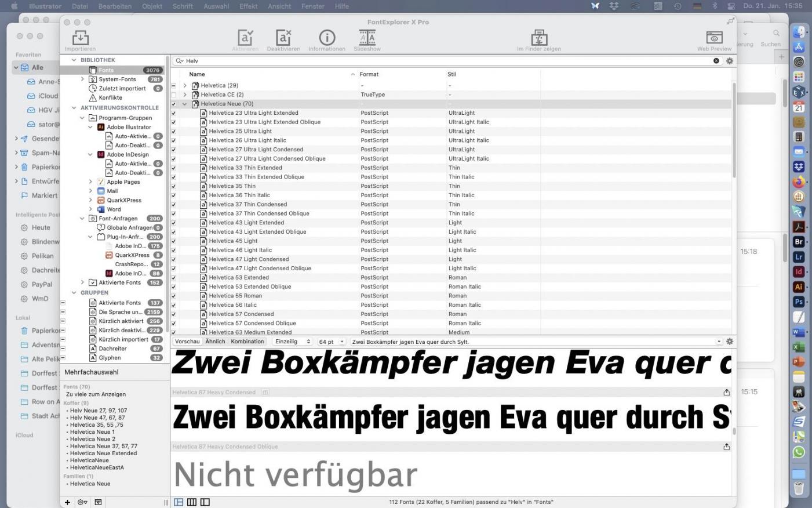This screenshot has height=508, width=812.
Task: Open Adobe Bridge in the Dock
Action: click(x=799, y=241)
